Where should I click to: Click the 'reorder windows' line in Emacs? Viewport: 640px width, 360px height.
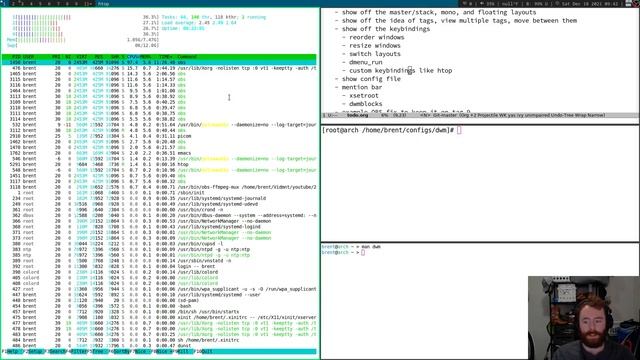(x=373, y=37)
